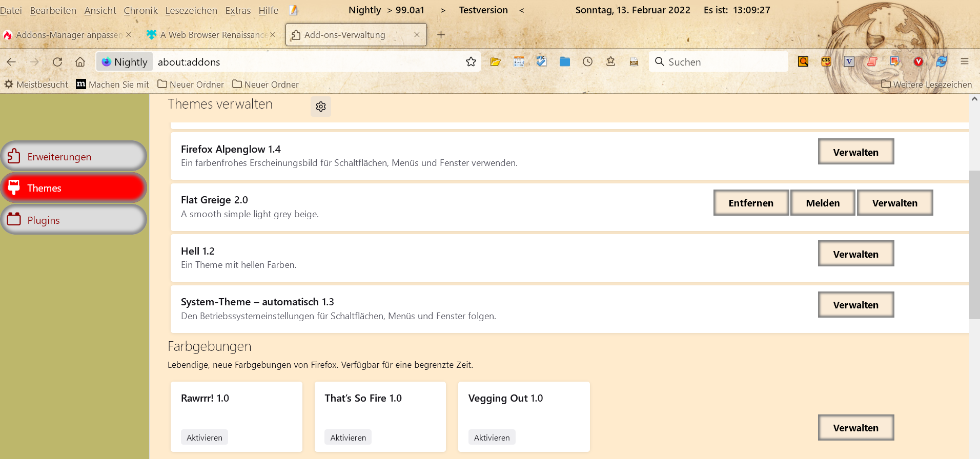
Task: Click the red circle V extension icon
Action: 918,62
